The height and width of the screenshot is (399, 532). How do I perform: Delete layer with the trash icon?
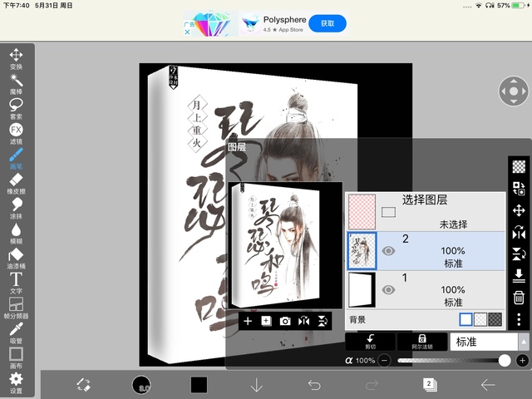(519, 297)
